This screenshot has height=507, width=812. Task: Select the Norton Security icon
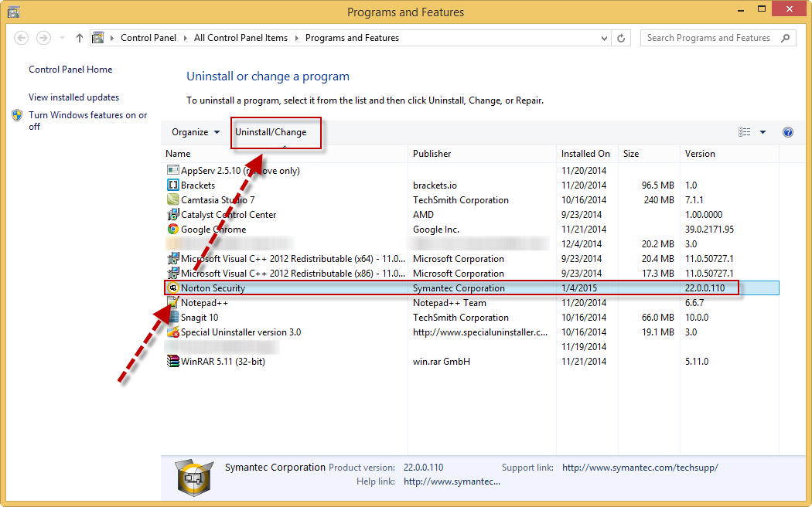pyautogui.click(x=173, y=288)
